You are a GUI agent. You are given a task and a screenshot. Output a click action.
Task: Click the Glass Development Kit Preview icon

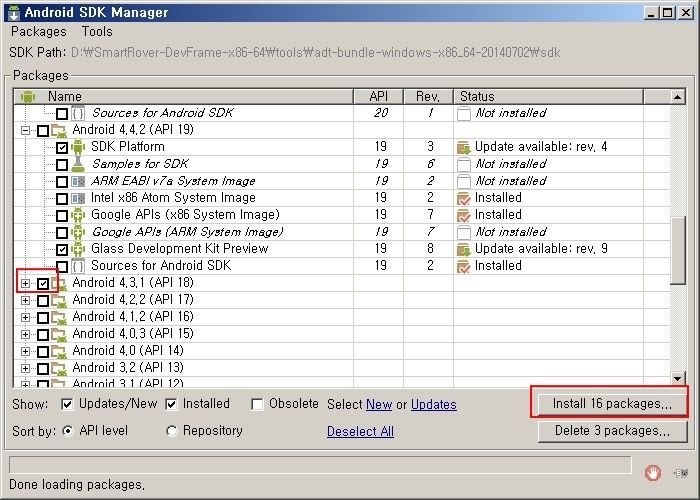click(x=78, y=249)
